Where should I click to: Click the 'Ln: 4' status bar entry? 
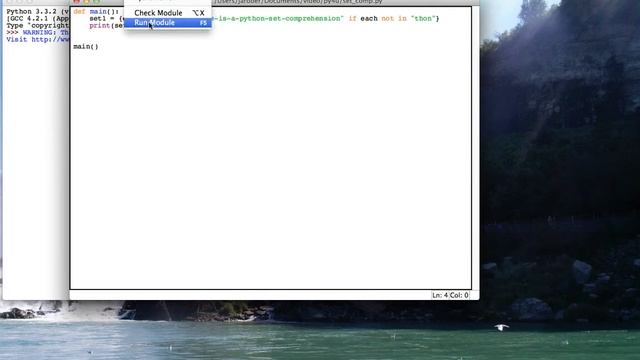440,295
